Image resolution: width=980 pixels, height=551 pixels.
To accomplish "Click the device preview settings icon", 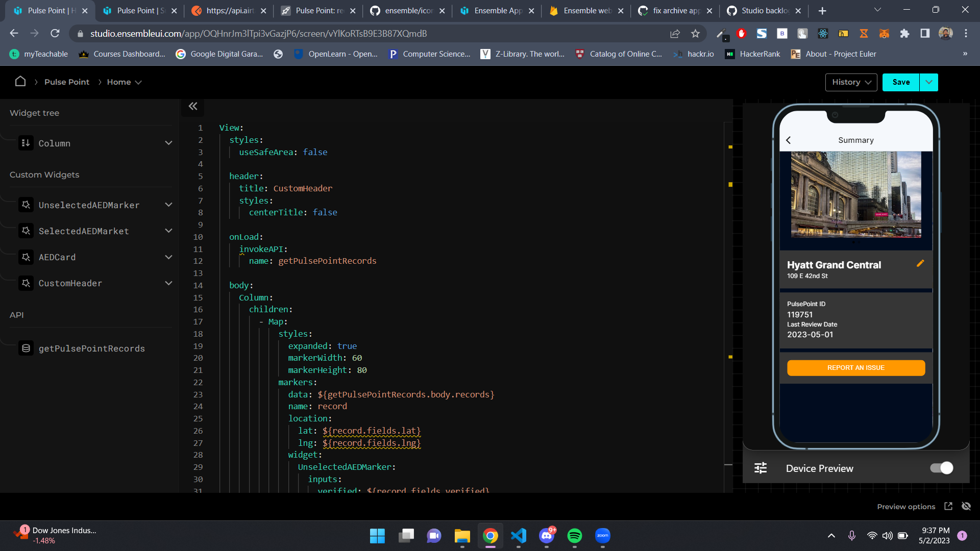I will tap(760, 468).
